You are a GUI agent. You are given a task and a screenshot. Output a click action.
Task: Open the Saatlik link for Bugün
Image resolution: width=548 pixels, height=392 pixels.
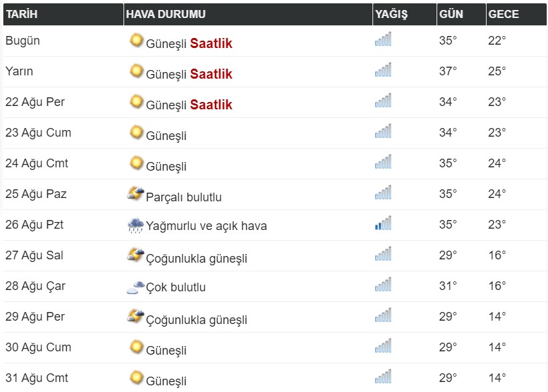[x=211, y=43]
